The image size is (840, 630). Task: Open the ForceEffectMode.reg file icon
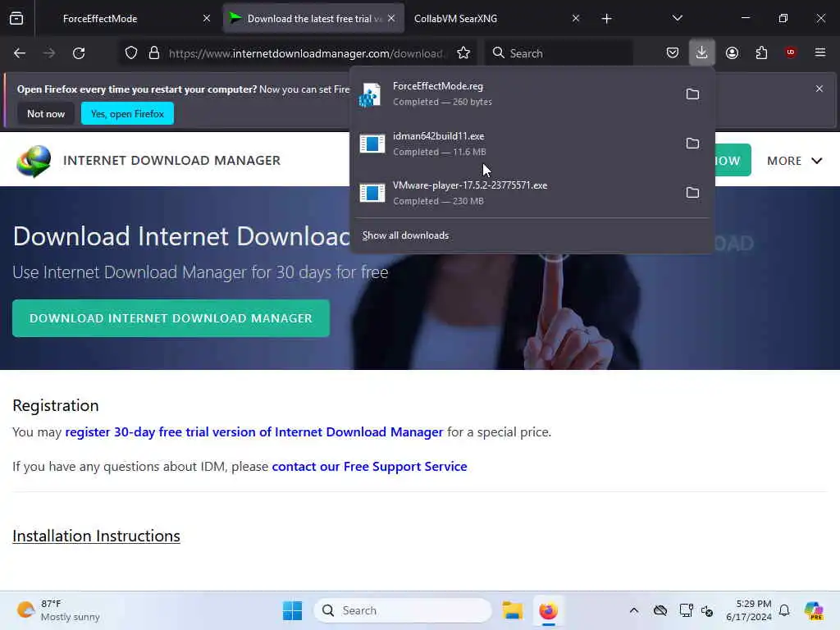pyautogui.click(x=371, y=95)
